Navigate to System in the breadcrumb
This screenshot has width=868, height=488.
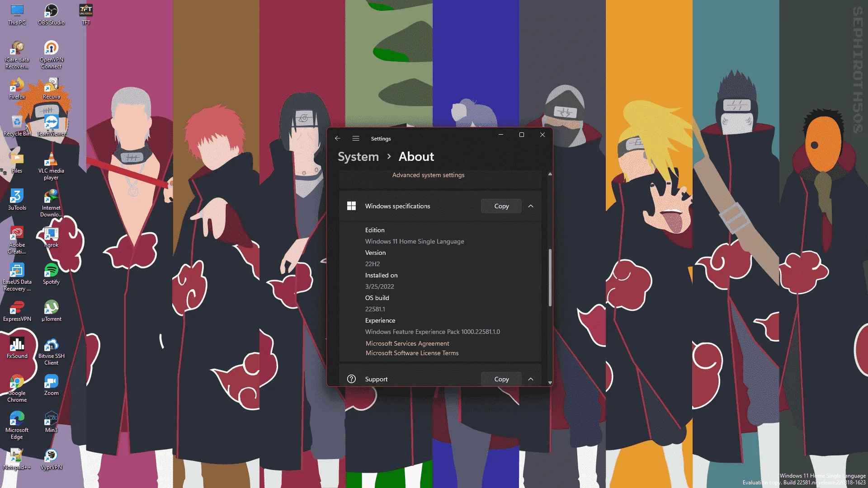pyautogui.click(x=358, y=156)
